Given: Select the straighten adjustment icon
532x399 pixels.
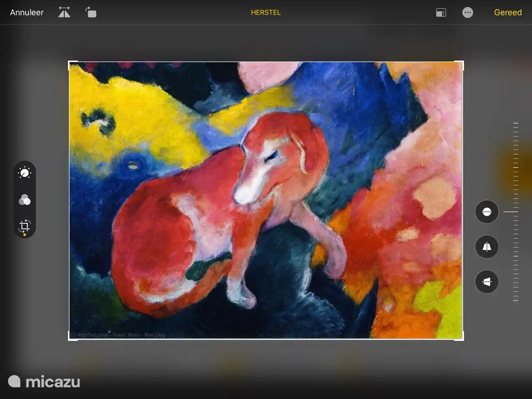Looking at the screenshot, I should pos(487,212).
